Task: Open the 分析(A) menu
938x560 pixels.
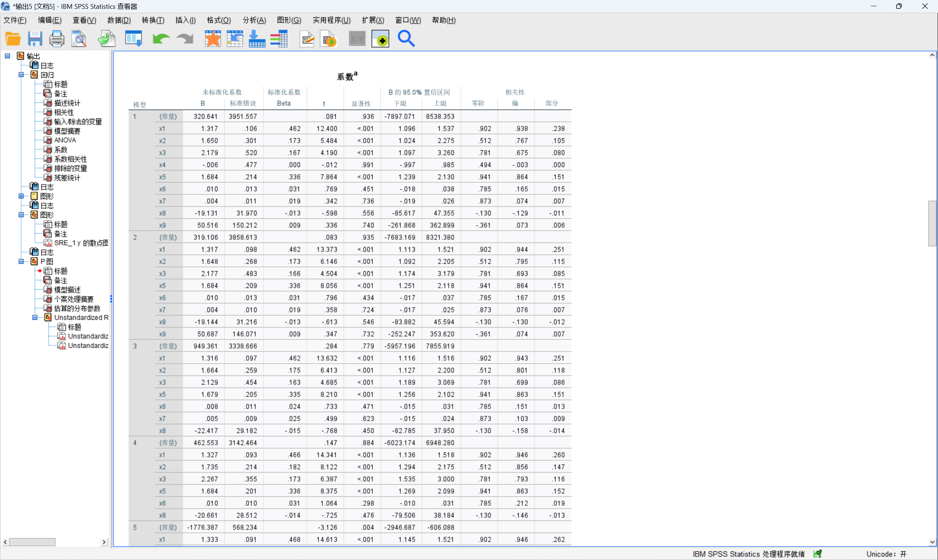Action: 254,21
